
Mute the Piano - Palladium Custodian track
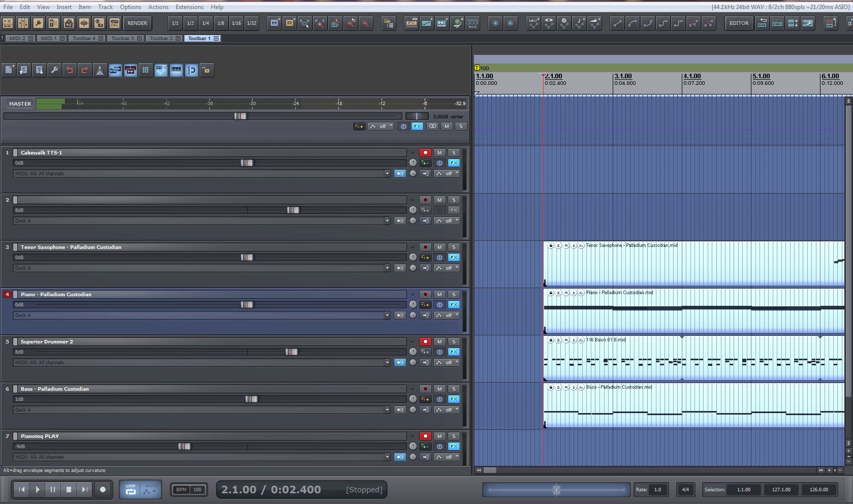pos(439,294)
